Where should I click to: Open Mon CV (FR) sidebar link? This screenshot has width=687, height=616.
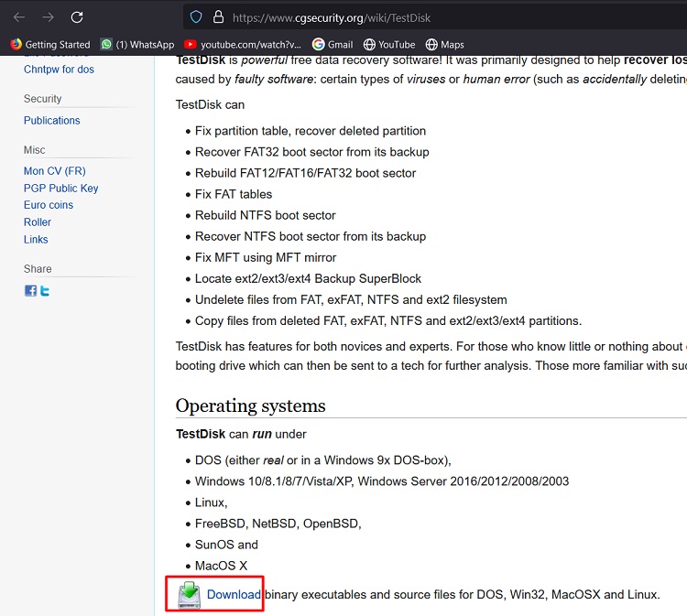click(x=55, y=171)
